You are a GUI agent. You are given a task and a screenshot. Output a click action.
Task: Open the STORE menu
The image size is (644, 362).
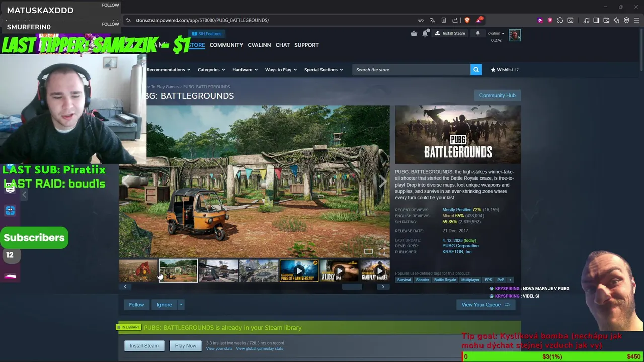(196, 45)
